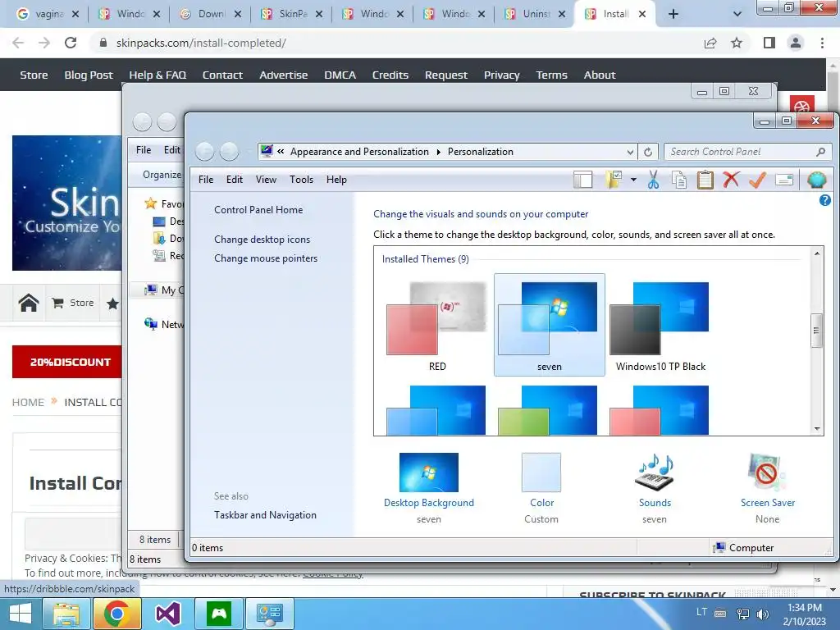The height and width of the screenshot is (630, 840).
Task: Click the search magnifier icon
Action: click(x=820, y=152)
